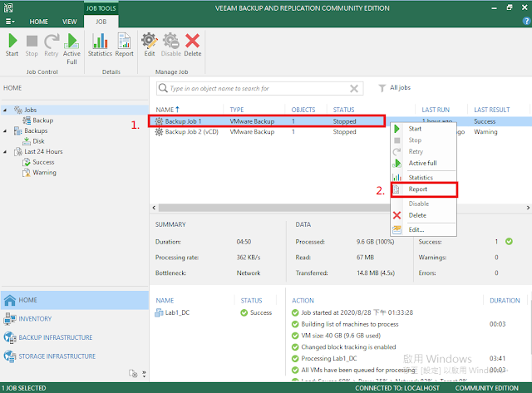The height and width of the screenshot is (393, 532).
Task: Collapse the Backups tree node
Action: (5, 131)
